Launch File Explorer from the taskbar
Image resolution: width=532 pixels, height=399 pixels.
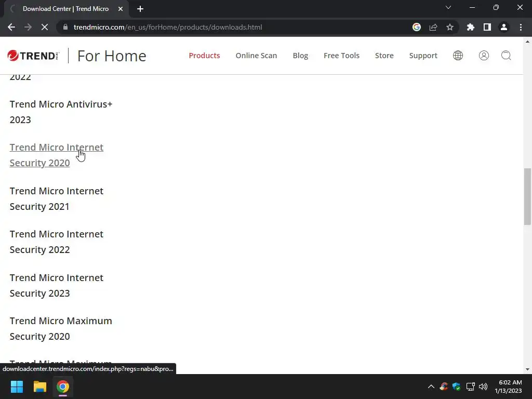tap(39, 387)
